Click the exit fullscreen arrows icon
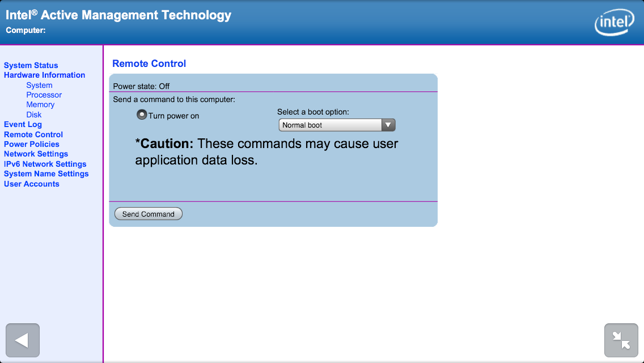644x363 pixels. (x=621, y=340)
